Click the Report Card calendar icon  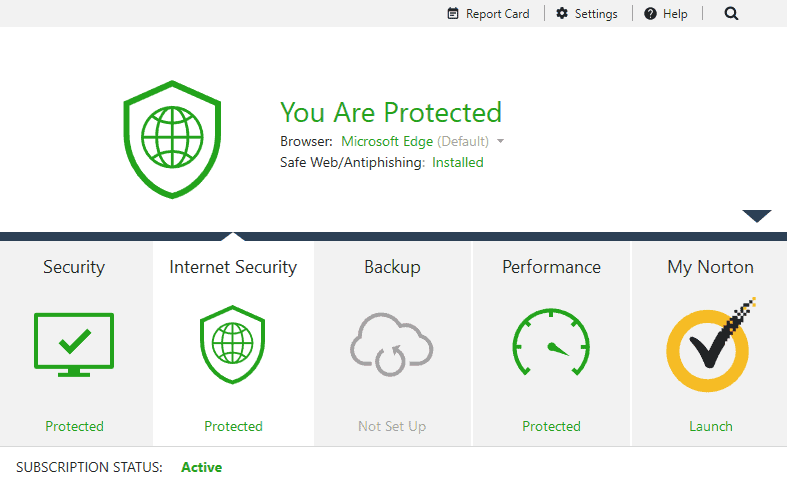(453, 14)
